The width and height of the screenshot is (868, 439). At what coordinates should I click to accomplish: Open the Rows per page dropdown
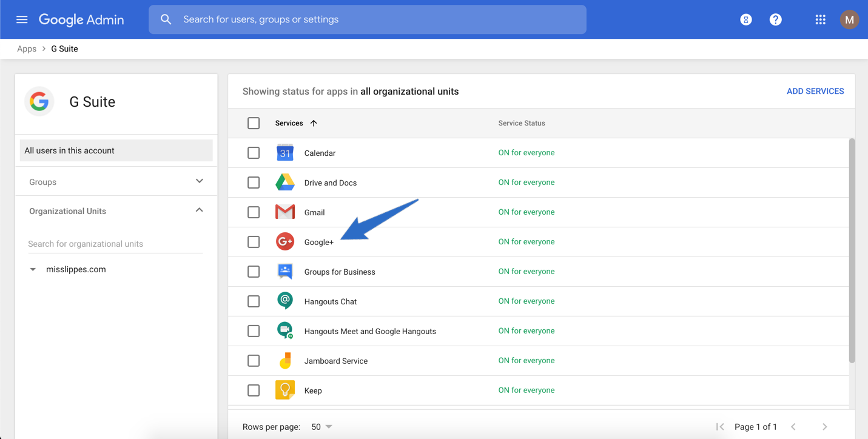tap(321, 426)
